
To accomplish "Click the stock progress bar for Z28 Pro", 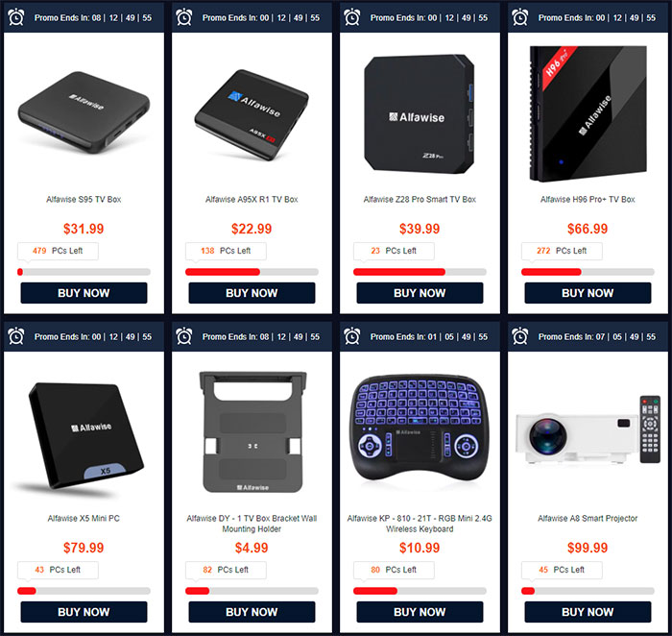I will point(420,272).
